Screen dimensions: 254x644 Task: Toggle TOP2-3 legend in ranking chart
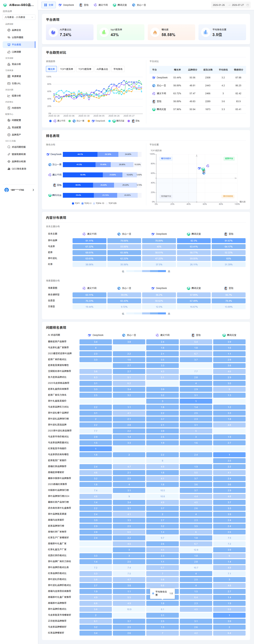pos(86,203)
